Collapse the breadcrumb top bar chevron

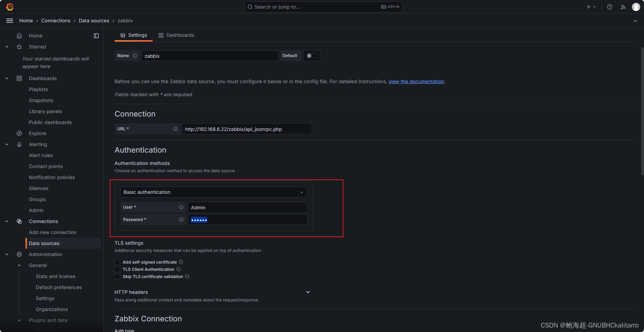coord(635,21)
